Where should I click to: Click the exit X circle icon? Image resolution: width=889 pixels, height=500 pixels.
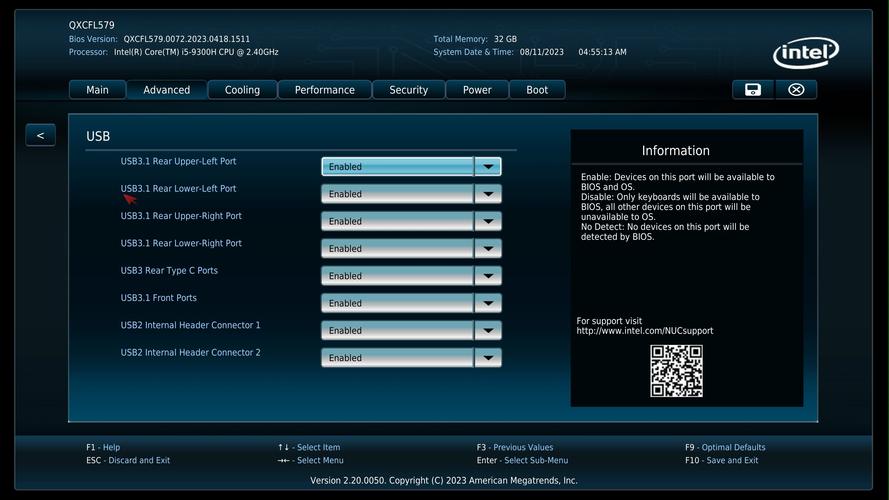pos(796,90)
